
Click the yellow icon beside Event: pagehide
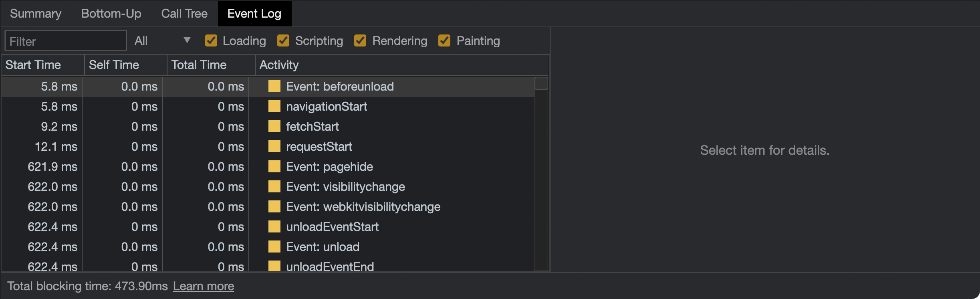click(274, 167)
